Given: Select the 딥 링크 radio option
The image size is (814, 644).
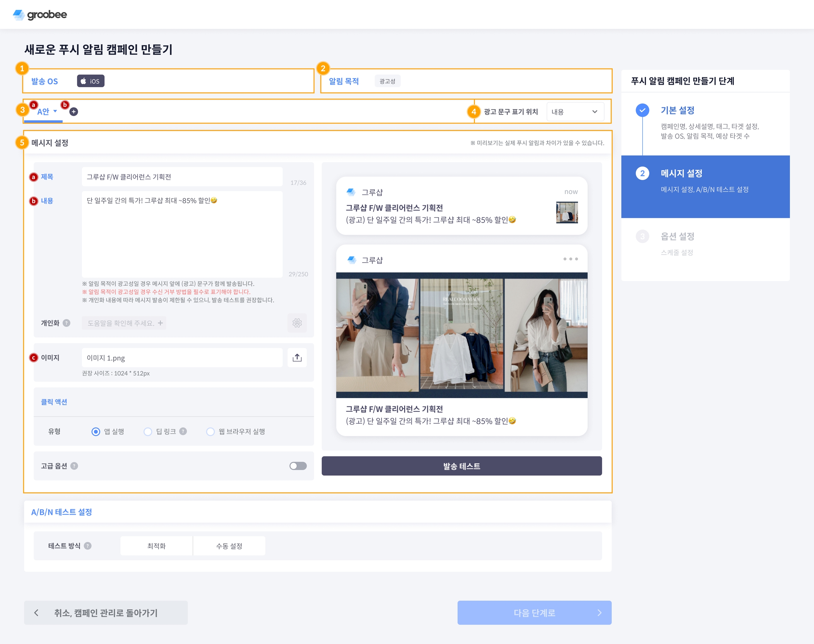Looking at the screenshot, I should point(148,431).
